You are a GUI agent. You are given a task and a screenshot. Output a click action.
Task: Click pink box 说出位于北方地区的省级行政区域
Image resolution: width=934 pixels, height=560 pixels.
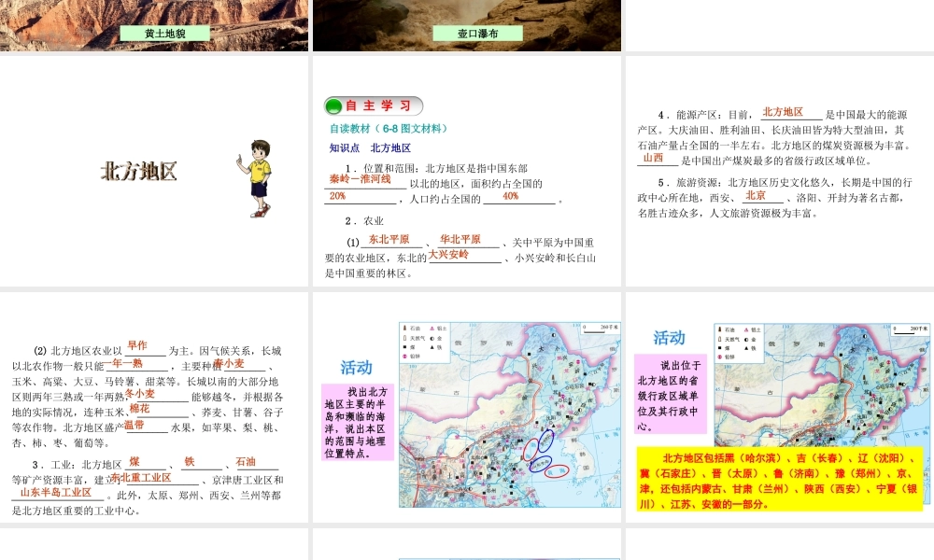tap(670, 395)
